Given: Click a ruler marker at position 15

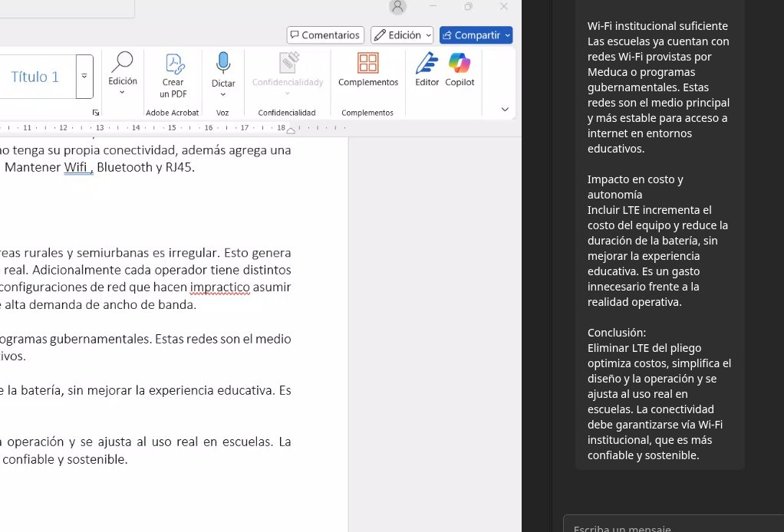Looking at the screenshot, I should [x=173, y=127].
